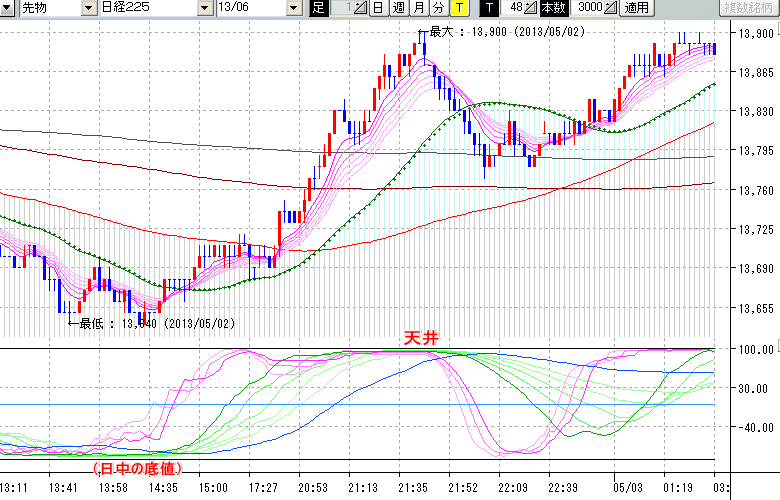Switch to daily 日 candles

(377, 8)
